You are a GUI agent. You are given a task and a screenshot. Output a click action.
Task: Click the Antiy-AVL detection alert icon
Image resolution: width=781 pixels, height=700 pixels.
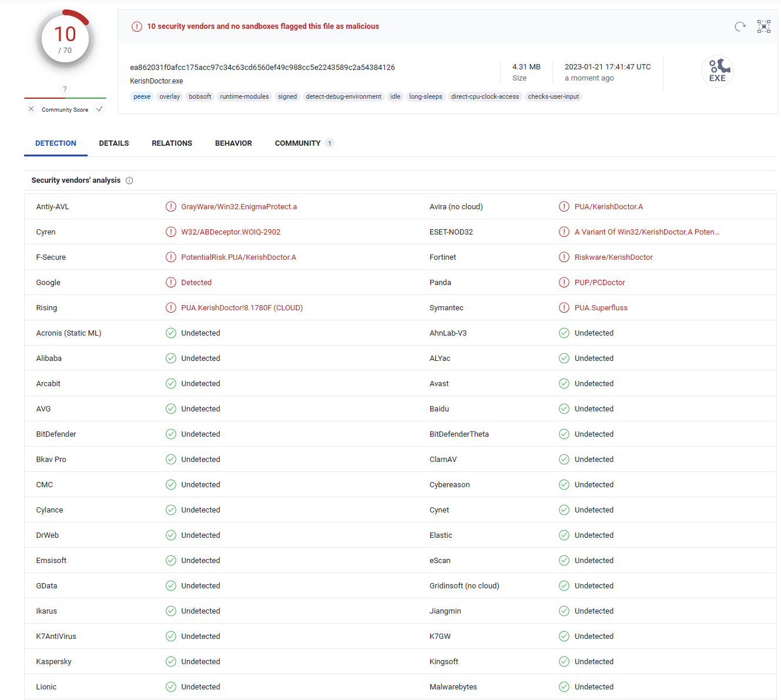pos(171,207)
